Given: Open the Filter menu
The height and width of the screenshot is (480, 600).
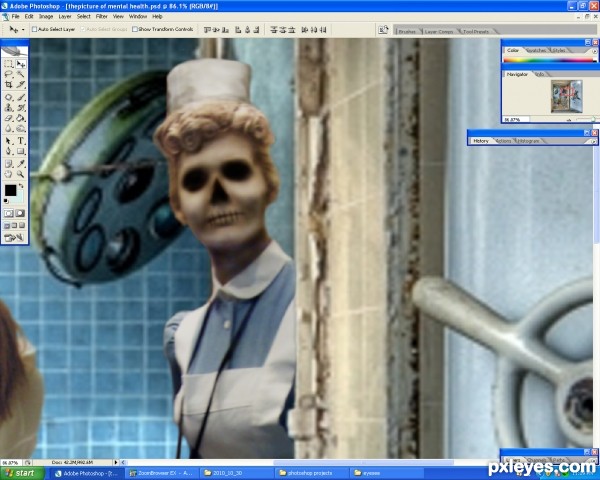Looking at the screenshot, I should click(101, 16).
